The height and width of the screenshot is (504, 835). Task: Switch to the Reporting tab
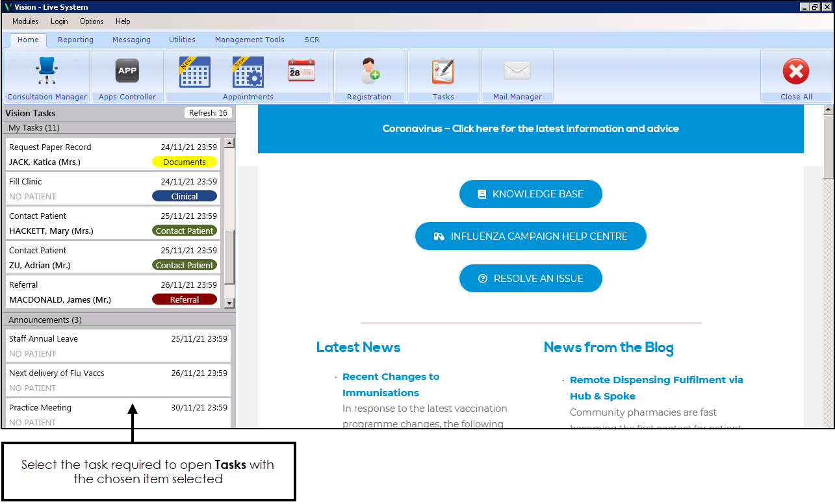75,40
